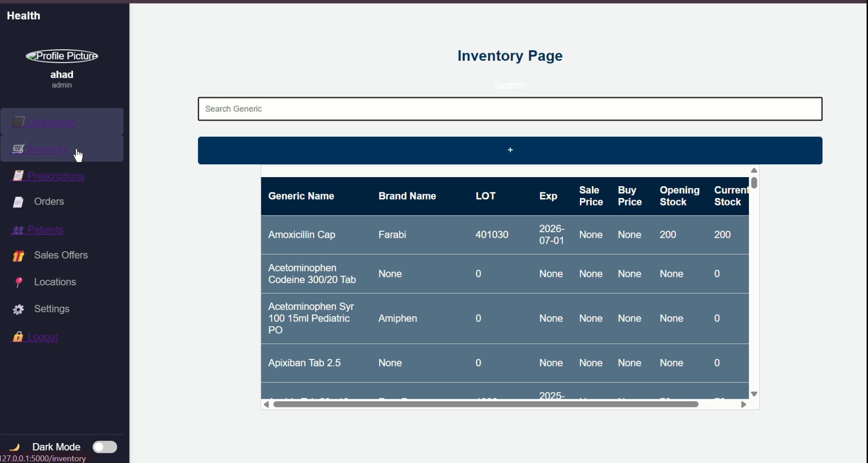Open Dashboard link in sidebar
Image resolution: width=868 pixels, height=463 pixels.
52,122
